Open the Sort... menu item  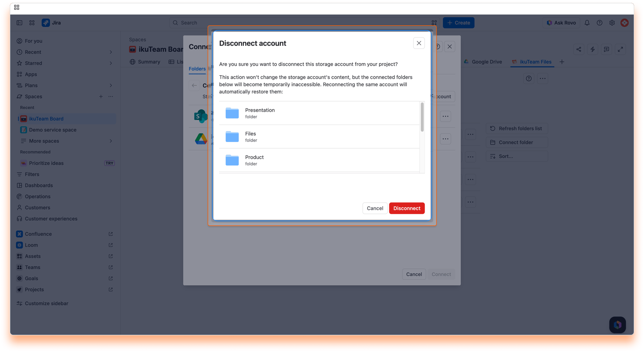click(x=517, y=156)
